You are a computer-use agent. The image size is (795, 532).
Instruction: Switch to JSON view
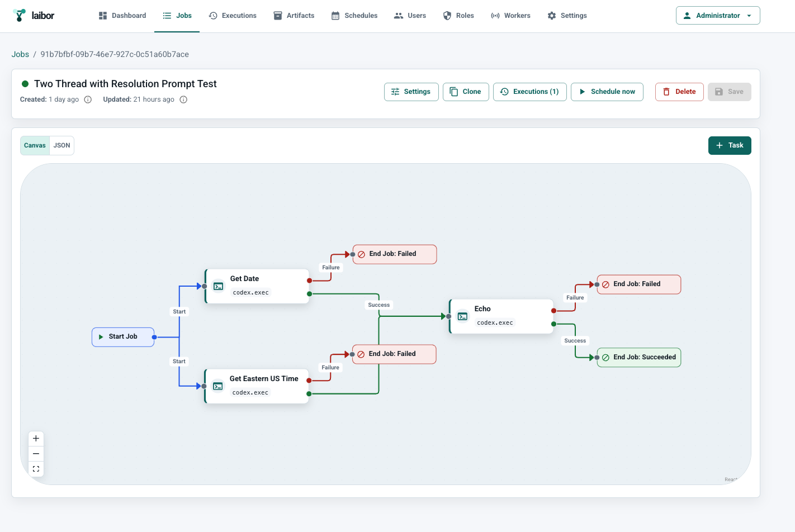pyautogui.click(x=62, y=145)
